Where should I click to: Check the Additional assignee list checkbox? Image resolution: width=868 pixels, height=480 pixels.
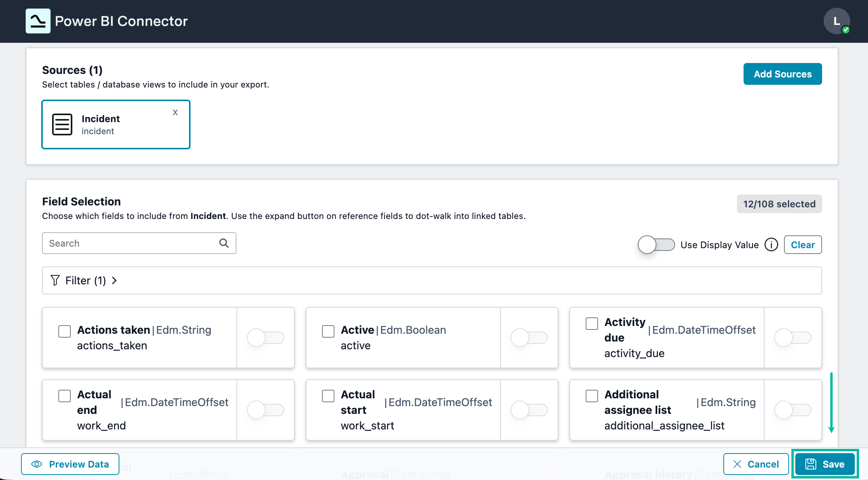click(592, 396)
